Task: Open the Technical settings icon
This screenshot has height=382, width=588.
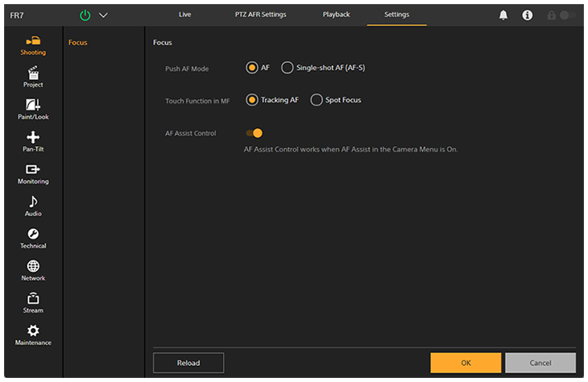Action: pyautogui.click(x=33, y=239)
